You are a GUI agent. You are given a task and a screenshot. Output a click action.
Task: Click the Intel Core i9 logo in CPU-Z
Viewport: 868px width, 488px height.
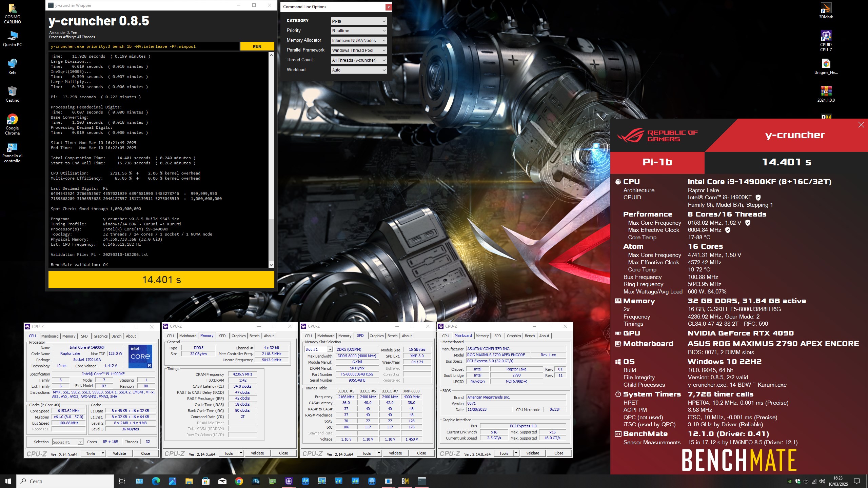140,357
